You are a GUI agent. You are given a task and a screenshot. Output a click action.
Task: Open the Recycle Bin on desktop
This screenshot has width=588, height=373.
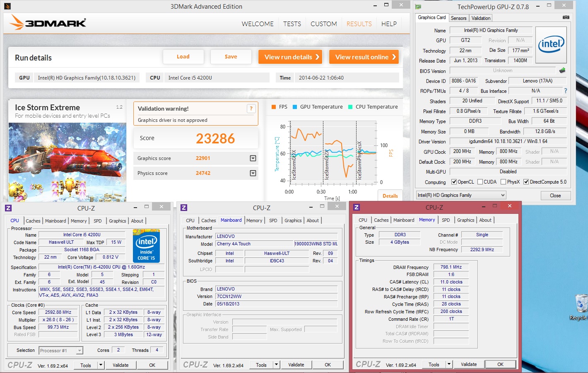(x=581, y=307)
